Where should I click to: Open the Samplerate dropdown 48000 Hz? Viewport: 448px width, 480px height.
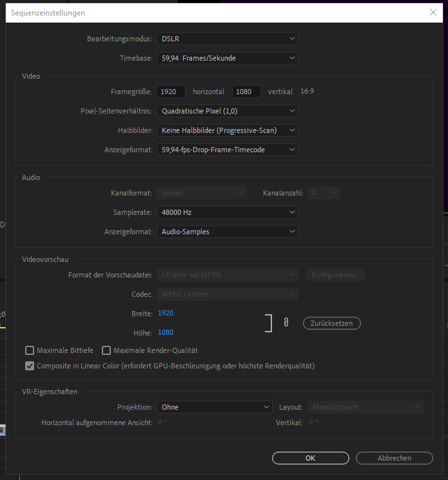tap(227, 212)
